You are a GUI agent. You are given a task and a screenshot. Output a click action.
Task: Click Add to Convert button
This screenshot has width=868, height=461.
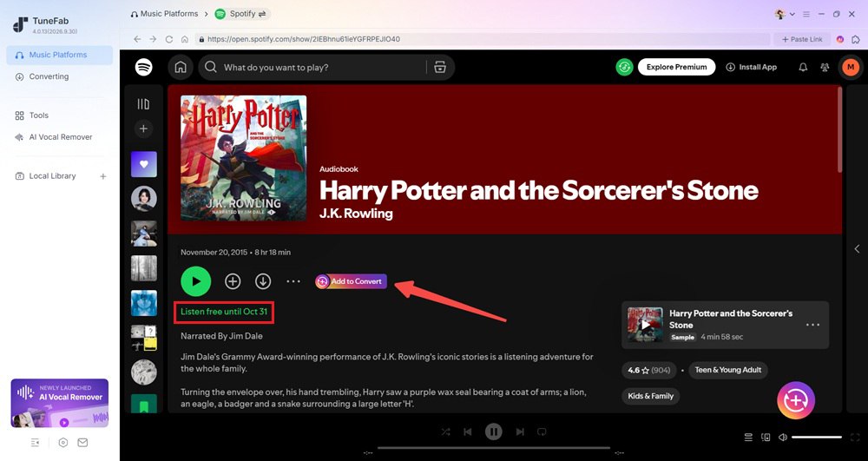(x=351, y=281)
